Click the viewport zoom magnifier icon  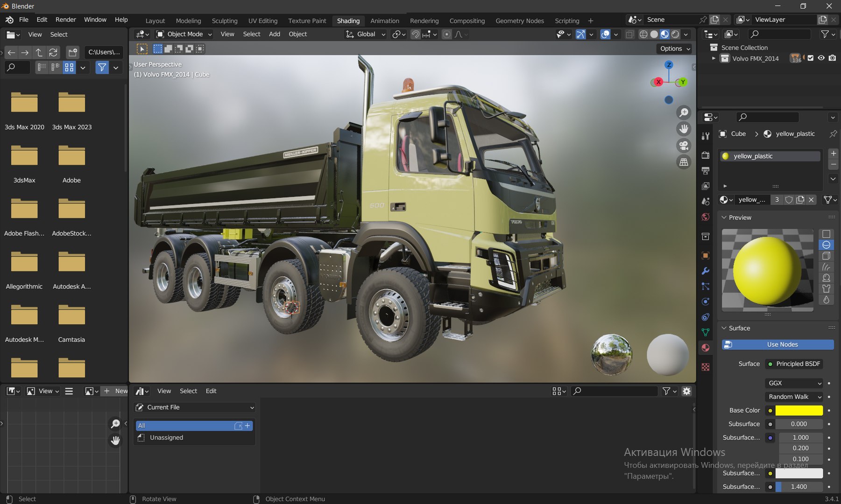(x=684, y=112)
